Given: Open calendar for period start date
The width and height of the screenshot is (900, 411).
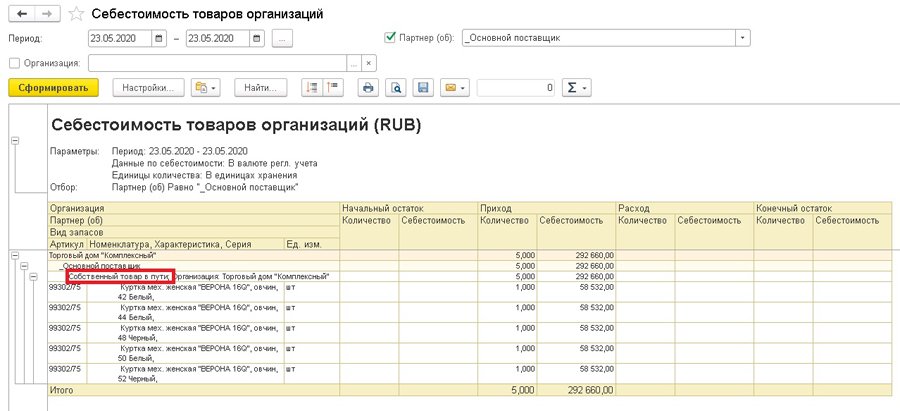Looking at the screenshot, I should coord(159,38).
